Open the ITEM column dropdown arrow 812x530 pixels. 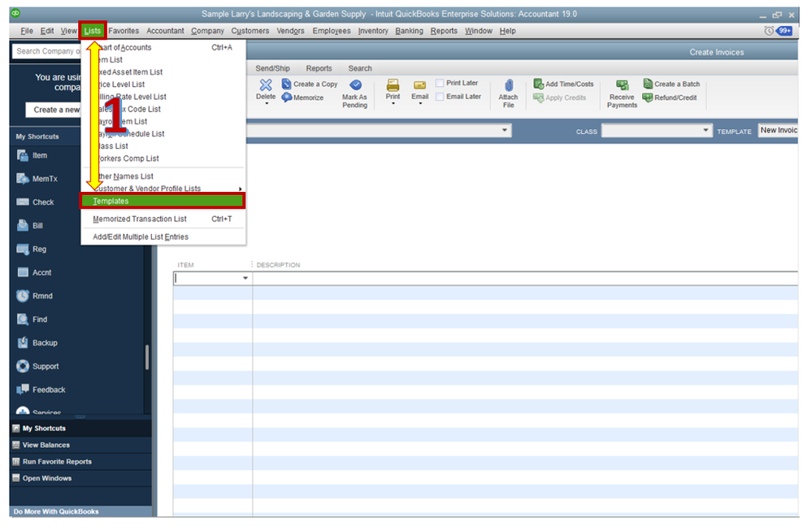tap(245, 278)
